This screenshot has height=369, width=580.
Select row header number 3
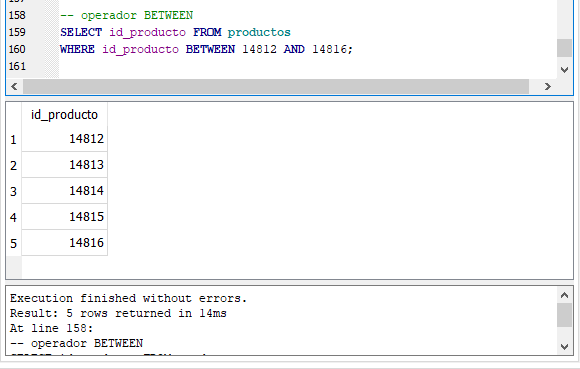14,191
